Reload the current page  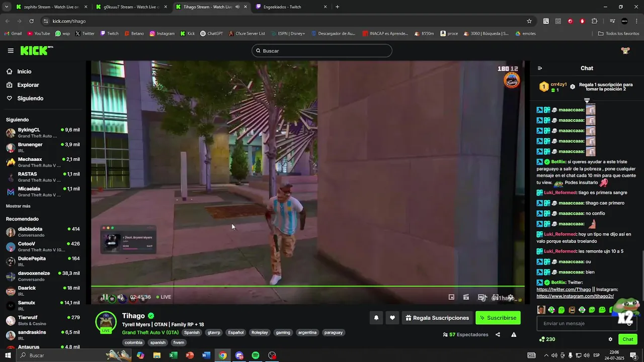(x=31, y=21)
